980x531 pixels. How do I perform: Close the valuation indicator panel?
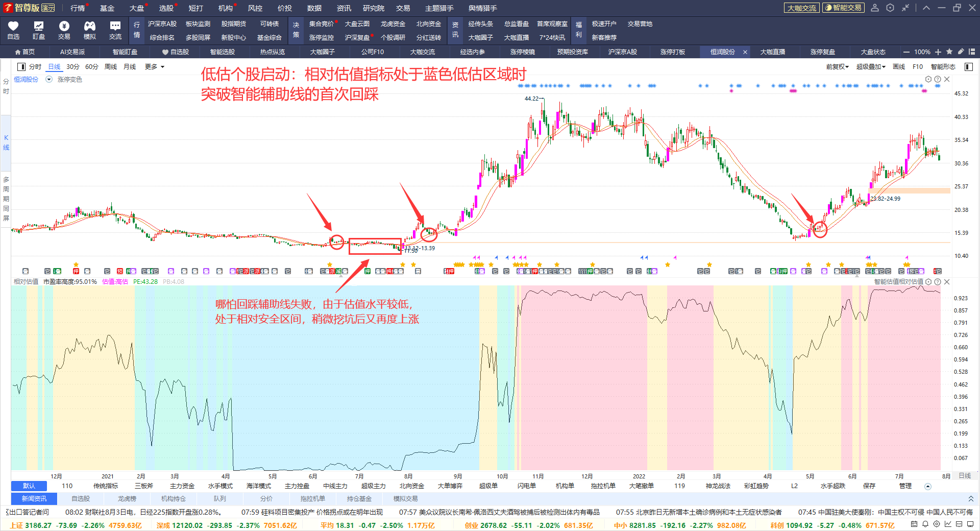pos(947,282)
